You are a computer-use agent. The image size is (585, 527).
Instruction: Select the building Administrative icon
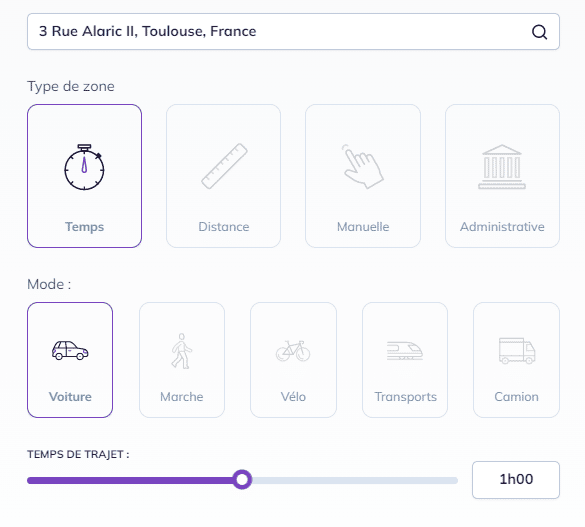(502, 167)
